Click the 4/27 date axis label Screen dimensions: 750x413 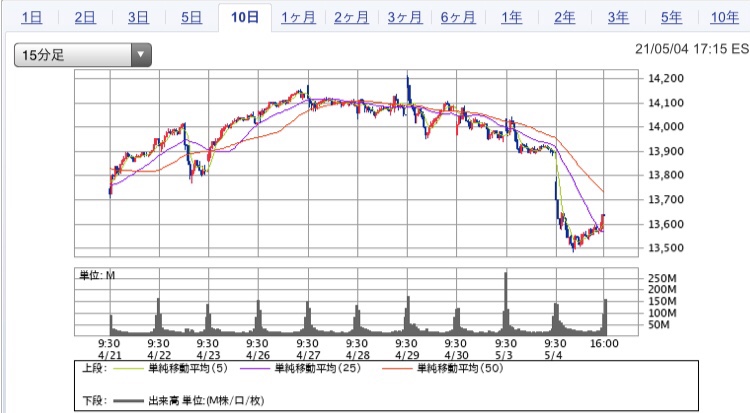[x=308, y=355]
